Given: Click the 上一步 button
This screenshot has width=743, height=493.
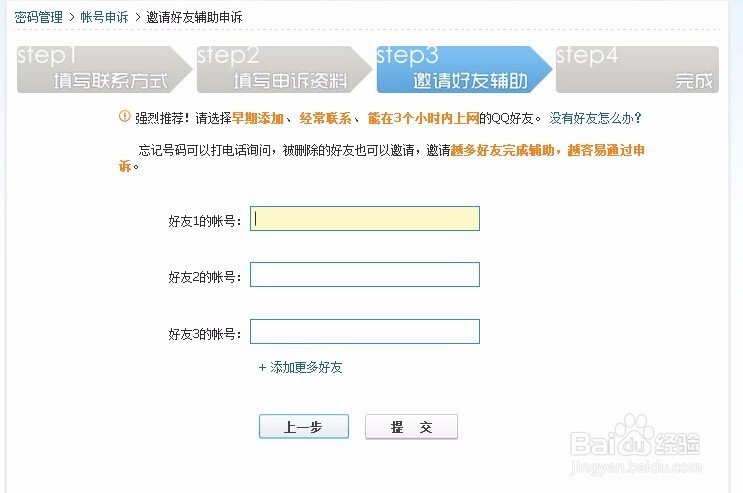Looking at the screenshot, I should click(x=304, y=427).
